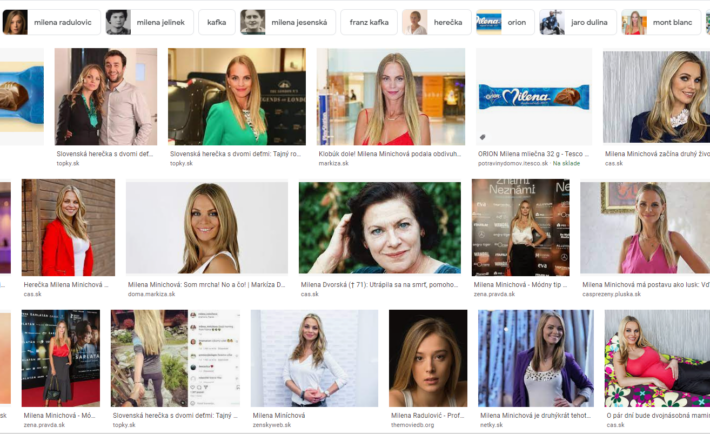
Task: Click the 'Klobúk dole! Milena Minichová' caption link
Action: click(x=389, y=154)
